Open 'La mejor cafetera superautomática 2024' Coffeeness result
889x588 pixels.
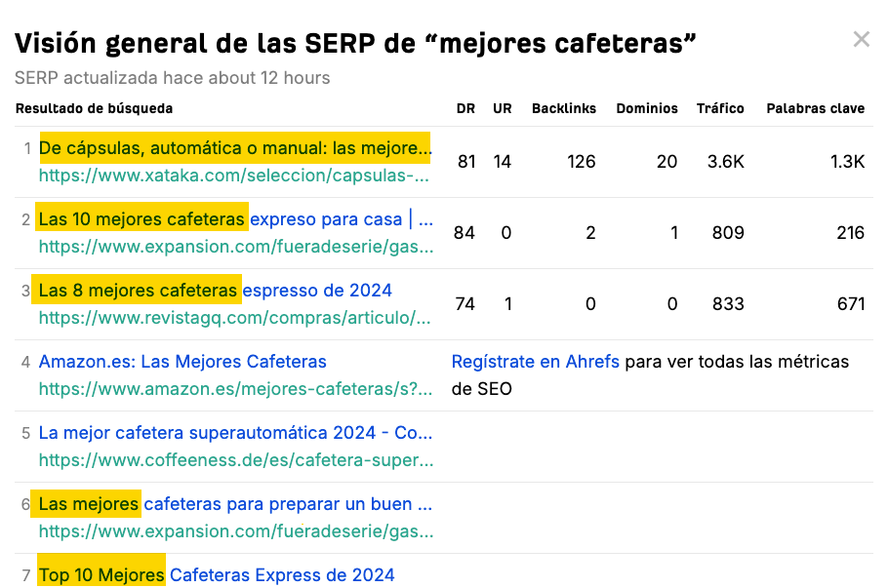(234, 432)
